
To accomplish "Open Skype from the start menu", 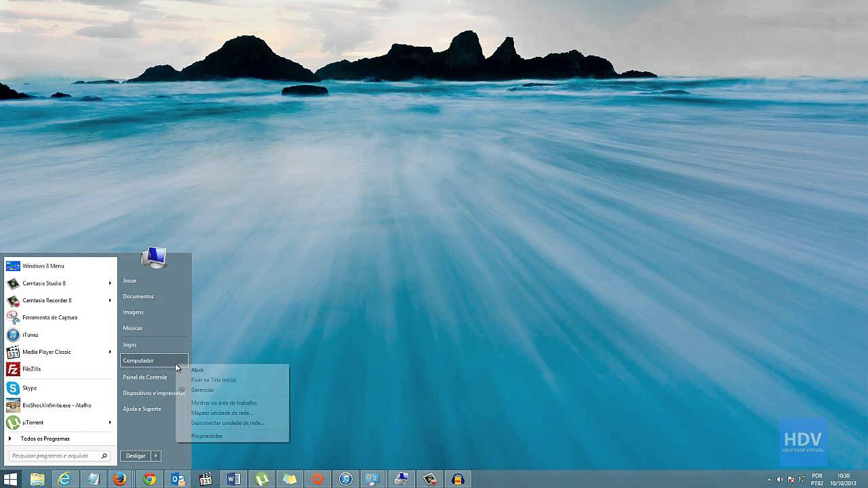I will (x=28, y=388).
